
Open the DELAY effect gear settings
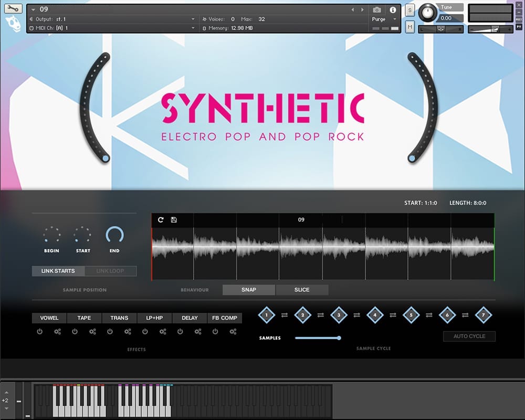coord(198,332)
